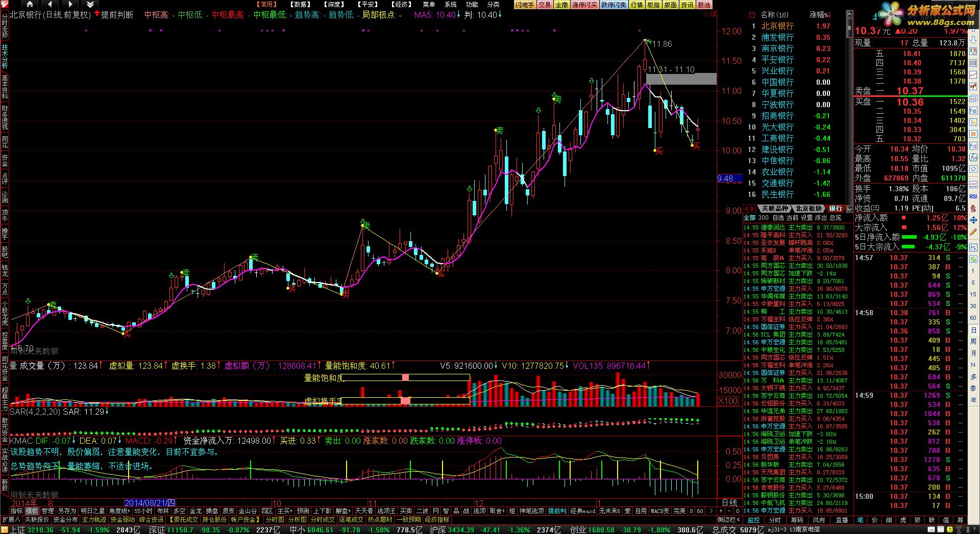Click the minus zoom icon near 日线

pos(729,511)
